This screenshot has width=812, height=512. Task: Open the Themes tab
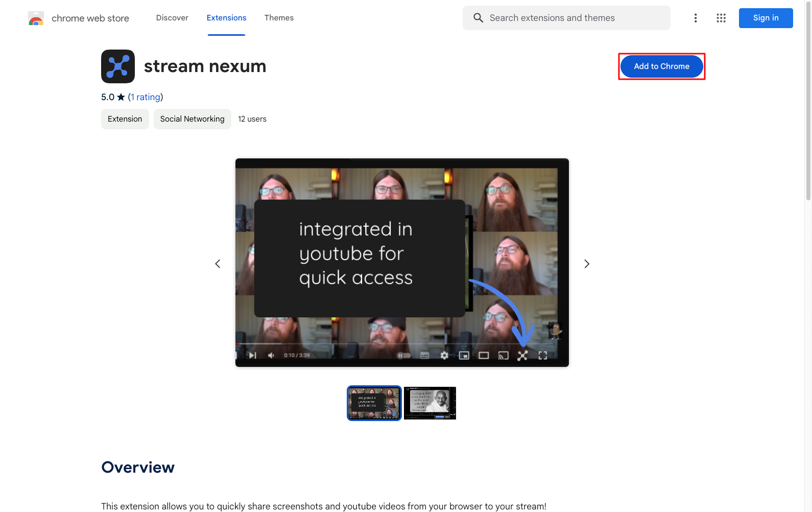pos(279,18)
